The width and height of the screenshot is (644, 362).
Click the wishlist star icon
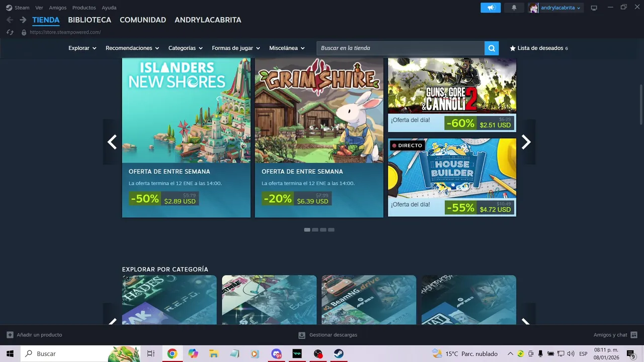513,48
